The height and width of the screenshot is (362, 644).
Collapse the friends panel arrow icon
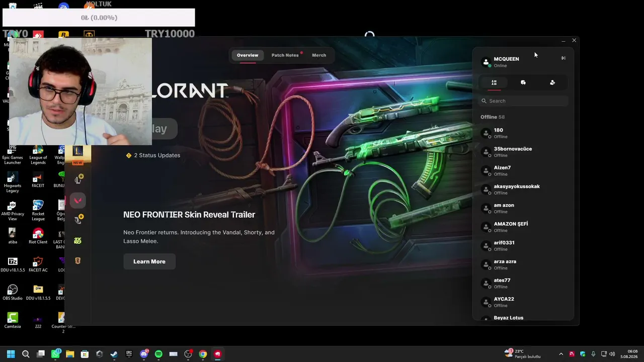[563, 58]
